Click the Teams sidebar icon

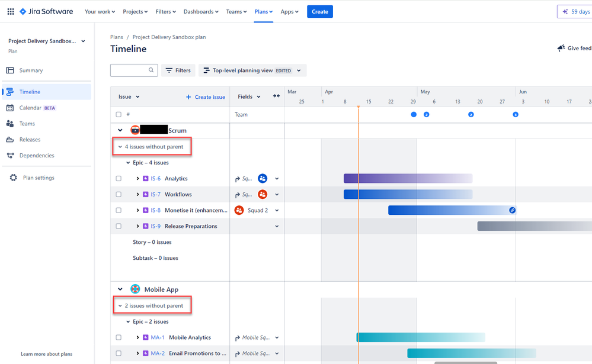(x=10, y=124)
